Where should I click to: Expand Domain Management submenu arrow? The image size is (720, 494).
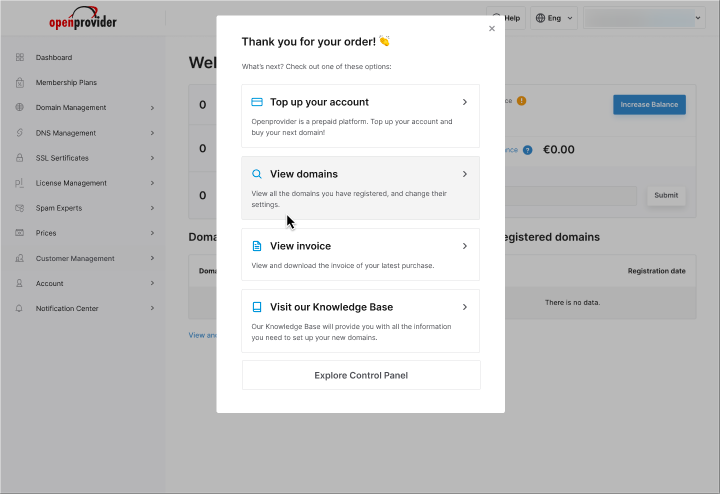pyautogui.click(x=152, y=108)
